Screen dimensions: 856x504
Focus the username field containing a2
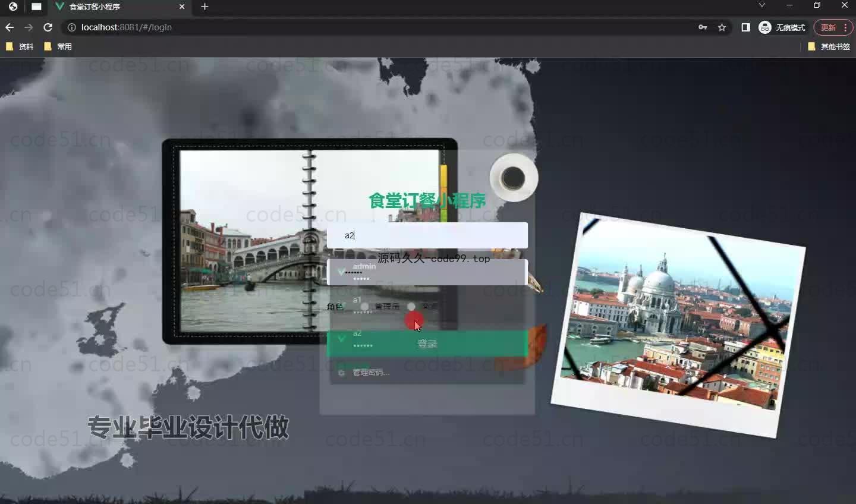point(427,235)
